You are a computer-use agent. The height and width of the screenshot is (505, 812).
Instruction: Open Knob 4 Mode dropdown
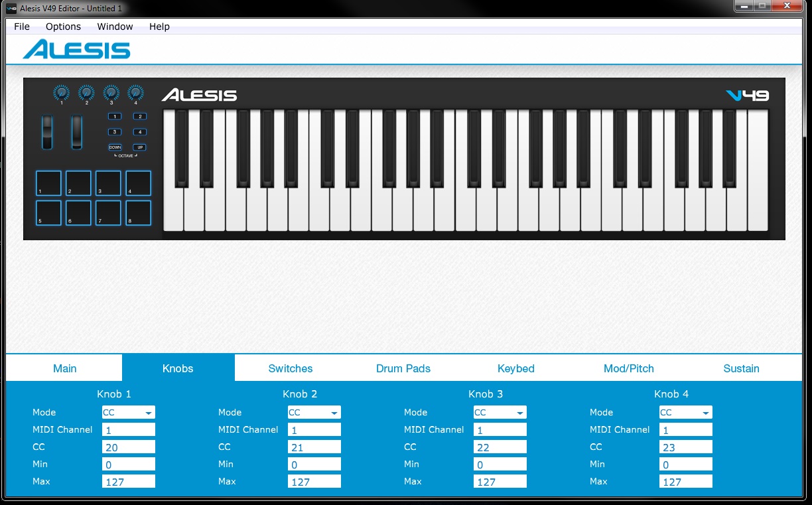coord(686,413)
